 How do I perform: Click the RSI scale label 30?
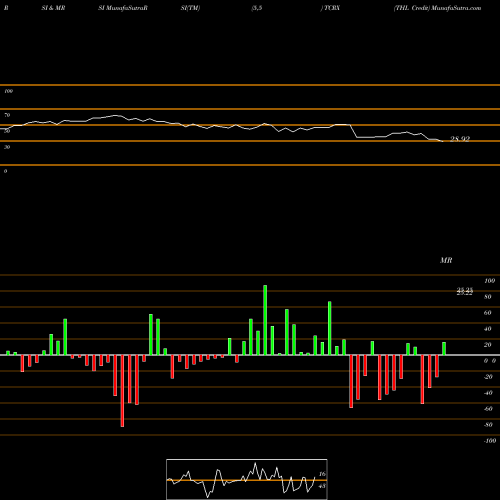tap(7, 147)
